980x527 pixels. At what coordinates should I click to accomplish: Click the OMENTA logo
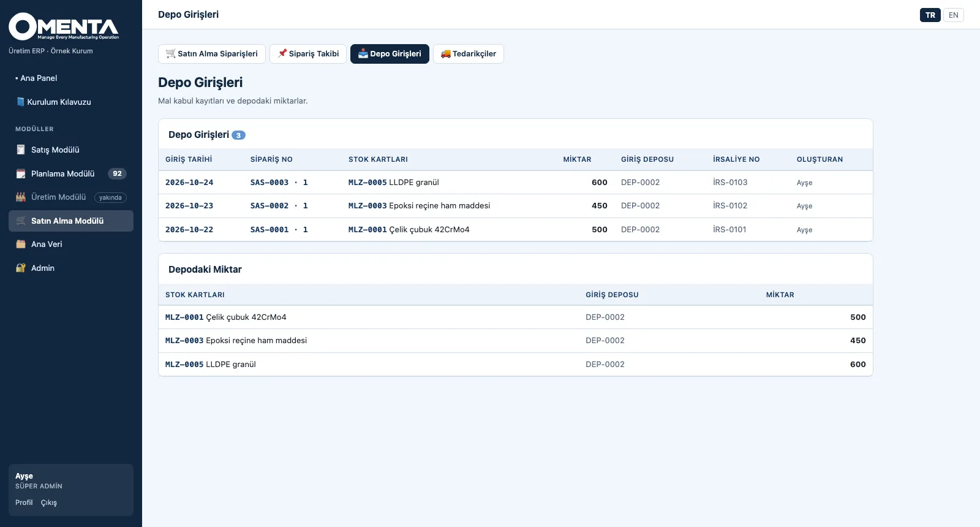tap(64, 26)
